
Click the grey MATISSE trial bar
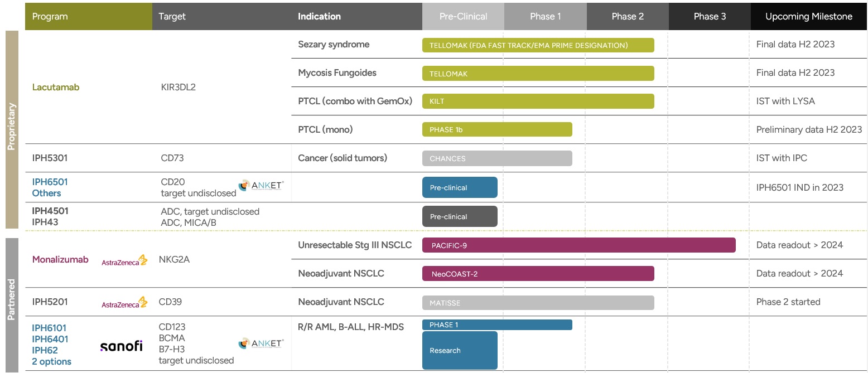(x=538, y=303)
